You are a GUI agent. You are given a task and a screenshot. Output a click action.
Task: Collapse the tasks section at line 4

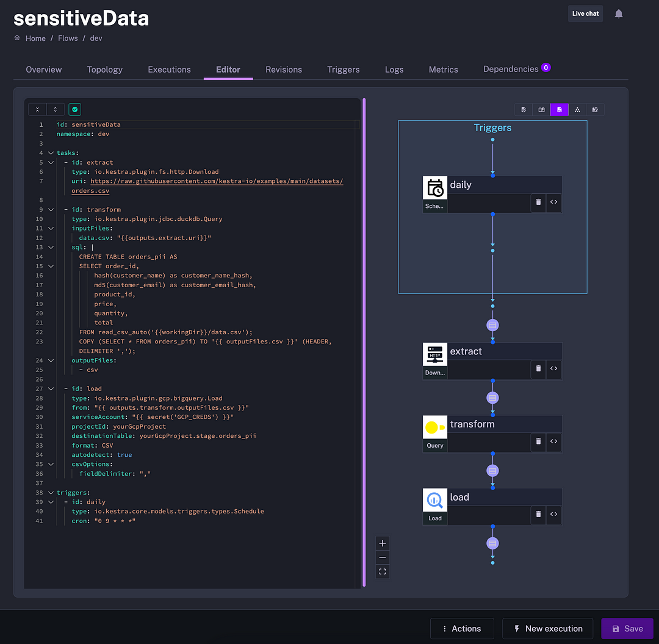pos(51,153)
